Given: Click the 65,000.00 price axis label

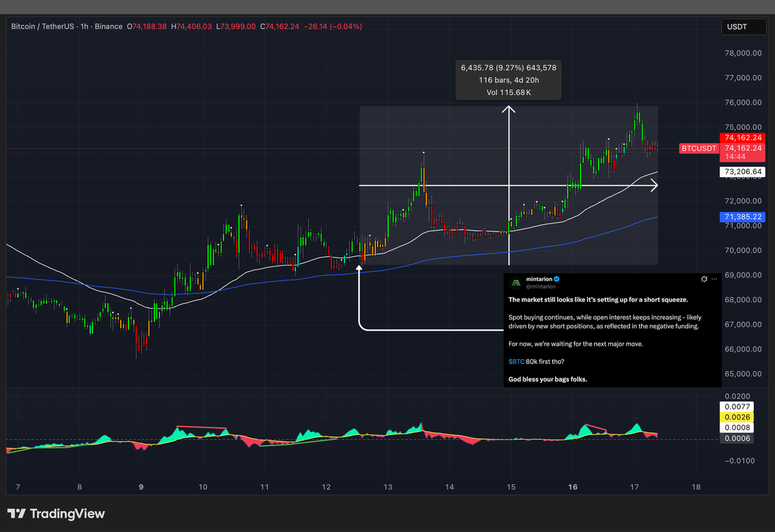Looking at the screenshot, I should [x=745, y=374].
